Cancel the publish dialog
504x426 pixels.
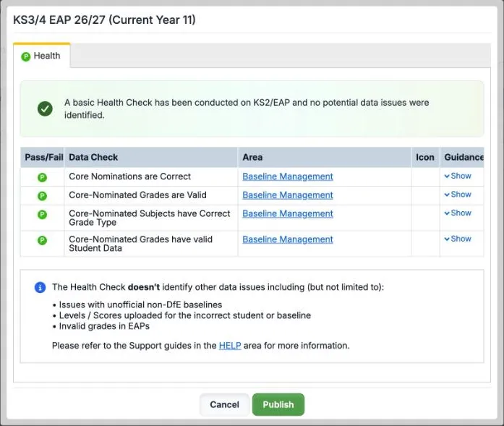(224, 404)
